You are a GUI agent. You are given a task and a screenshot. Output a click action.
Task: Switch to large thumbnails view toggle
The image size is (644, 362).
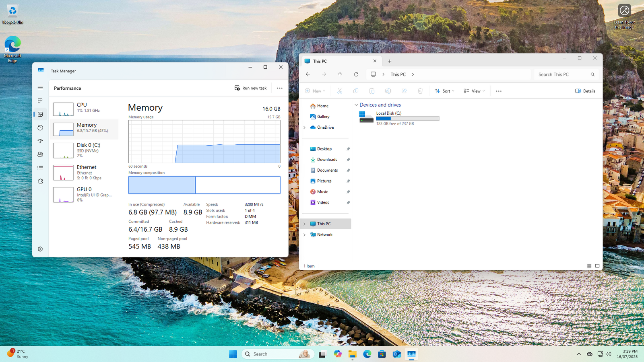pyautogui.click(x=597, y=266)
